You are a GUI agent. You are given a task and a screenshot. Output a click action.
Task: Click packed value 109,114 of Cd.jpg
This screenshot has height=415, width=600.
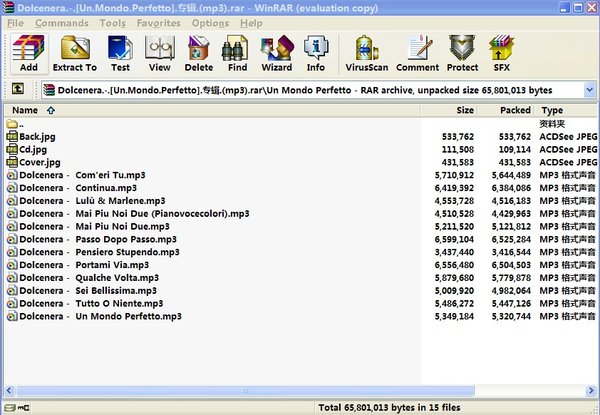click(515, 150)
